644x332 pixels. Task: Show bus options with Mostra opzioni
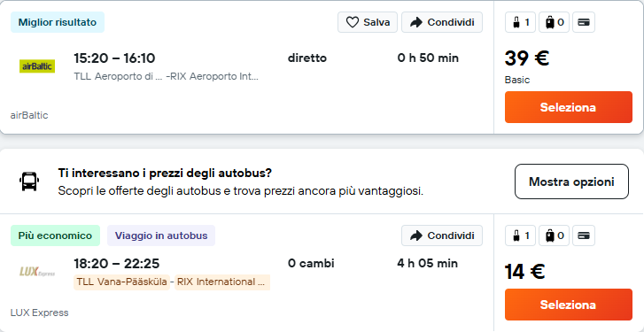tap(571, 181)
